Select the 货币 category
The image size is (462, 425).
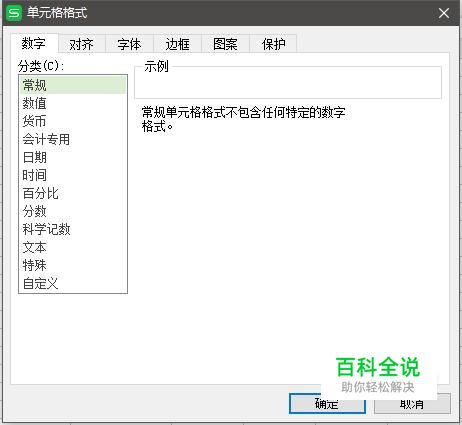point(73,121)
